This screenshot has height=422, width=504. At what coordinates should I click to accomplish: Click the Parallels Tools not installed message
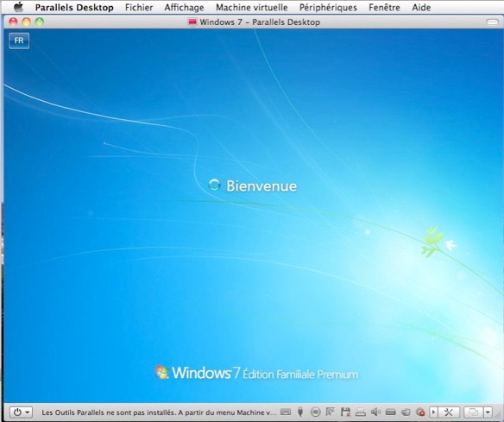[x=159, y=413]
